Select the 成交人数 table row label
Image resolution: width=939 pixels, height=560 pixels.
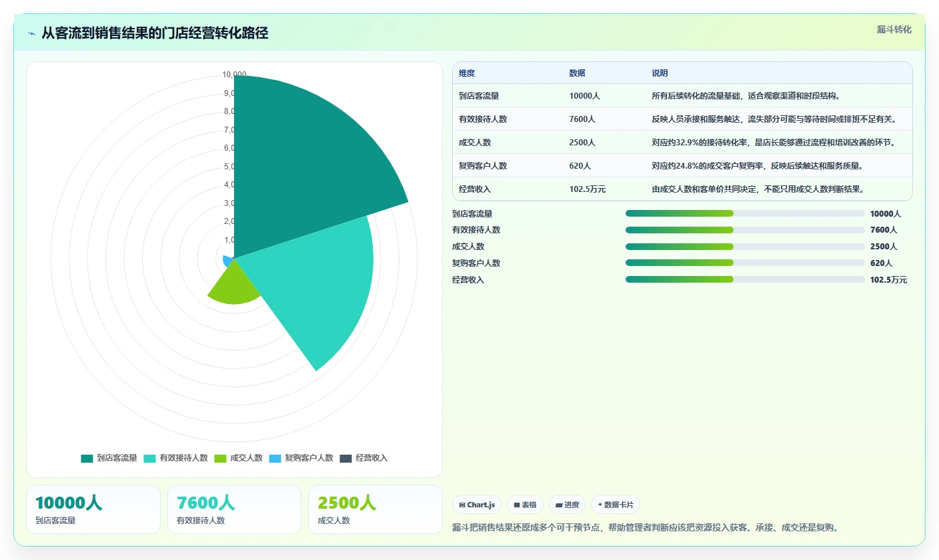click(475, 143)
